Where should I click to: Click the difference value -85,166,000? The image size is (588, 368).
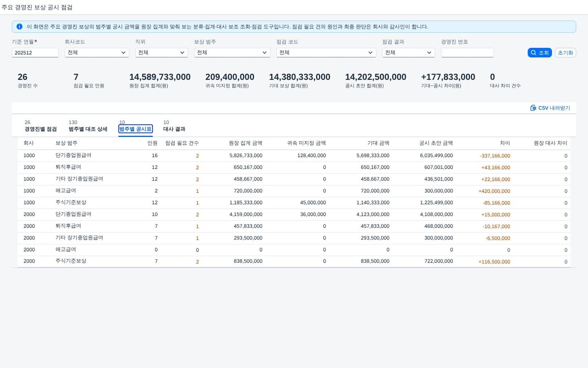point(496,203)
